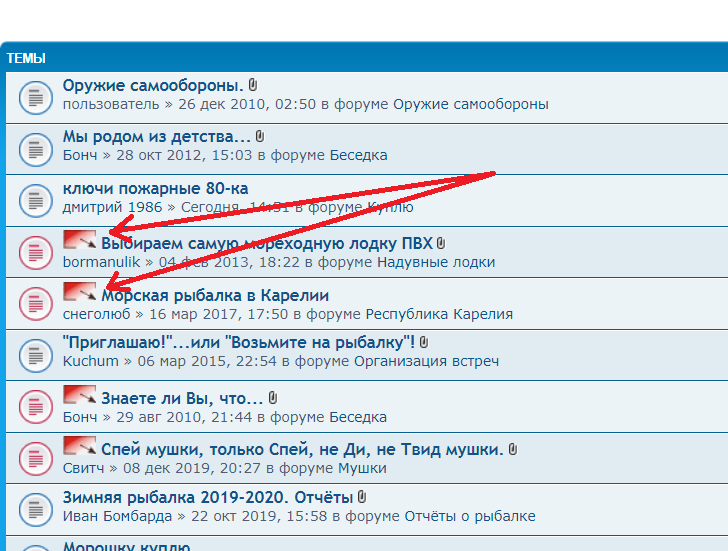728x551 pixels.
Task: Click the gray topic icon beside "Зимняя рыбалка 2019-2020"
Action: [35, 507]
